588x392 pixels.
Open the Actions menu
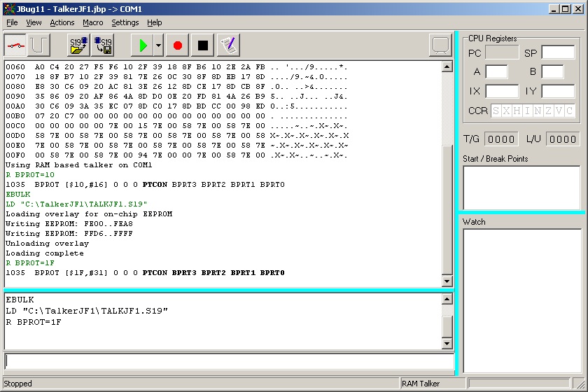(62, 22)
